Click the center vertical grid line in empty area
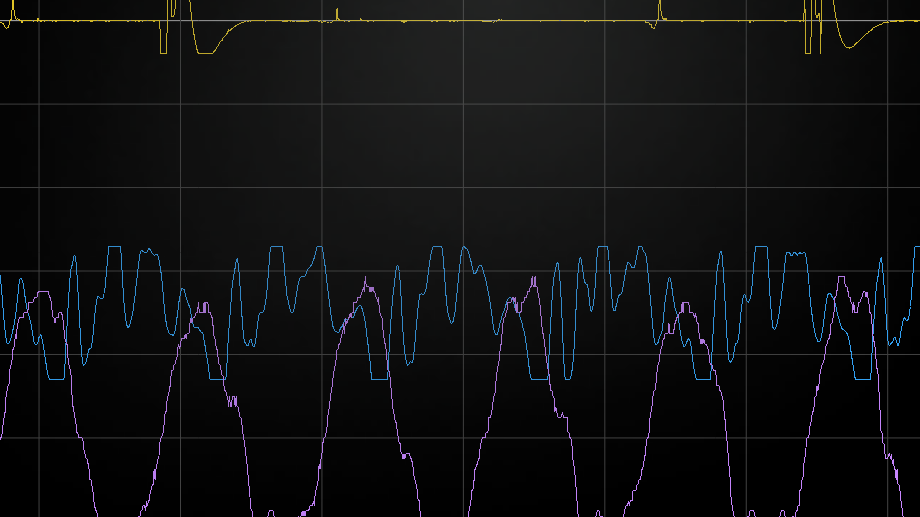Image resolution: width=920 pixels, height=517 pixels. [x=463, y=140]
